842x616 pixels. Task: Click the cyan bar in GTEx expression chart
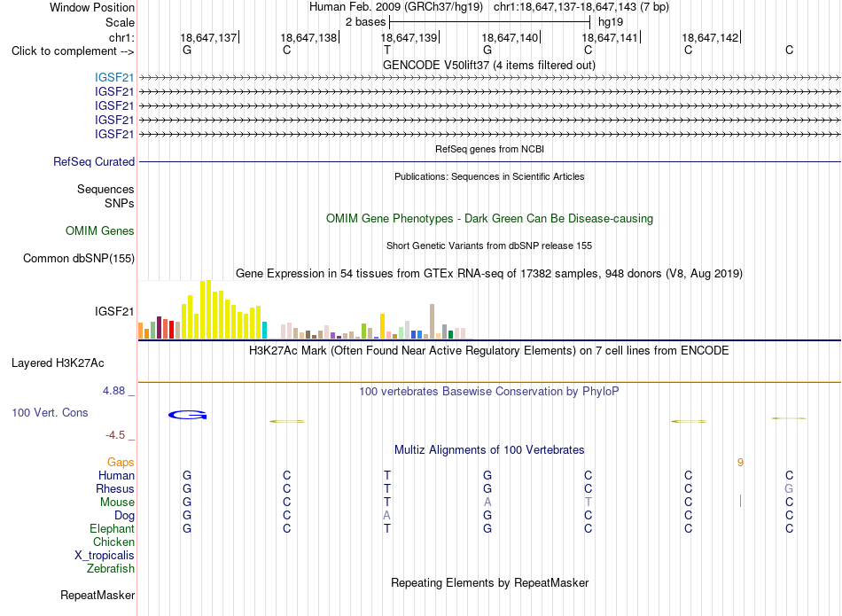pyautogui.click(x=264, y=331)
